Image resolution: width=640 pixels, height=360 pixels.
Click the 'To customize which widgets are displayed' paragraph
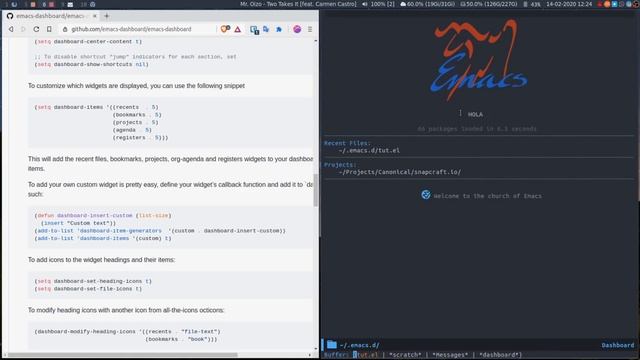tap(136, 86)
